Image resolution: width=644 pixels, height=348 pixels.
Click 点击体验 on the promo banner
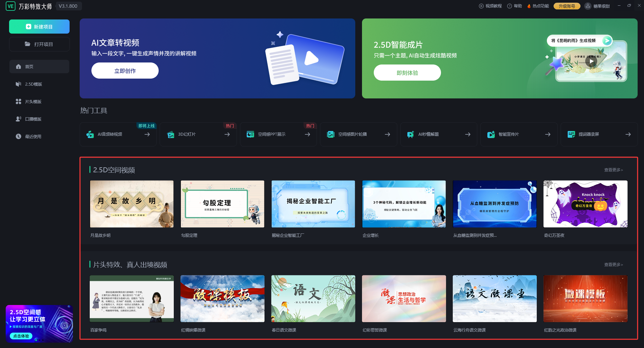click(21, 336)
